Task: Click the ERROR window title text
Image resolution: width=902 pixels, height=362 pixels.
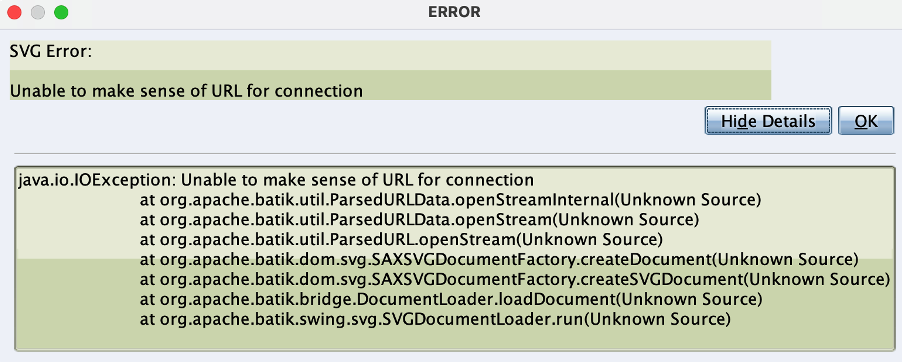Action: click(x=454, y=12)
